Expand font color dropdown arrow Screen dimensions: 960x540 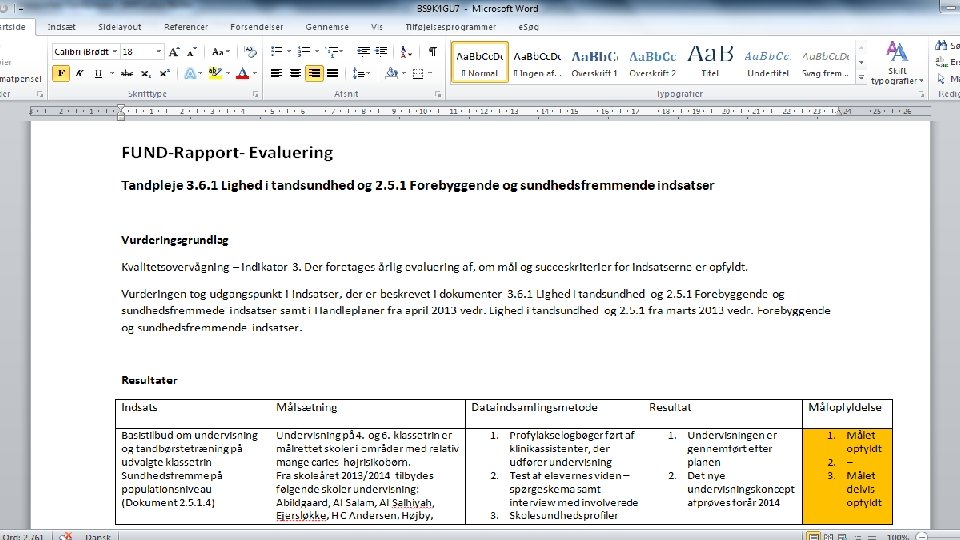click(x=255, y=73)
